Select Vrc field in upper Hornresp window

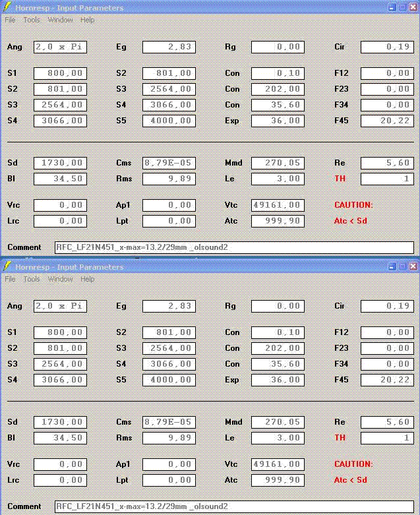pyautogui.click(x=60, y=205)
